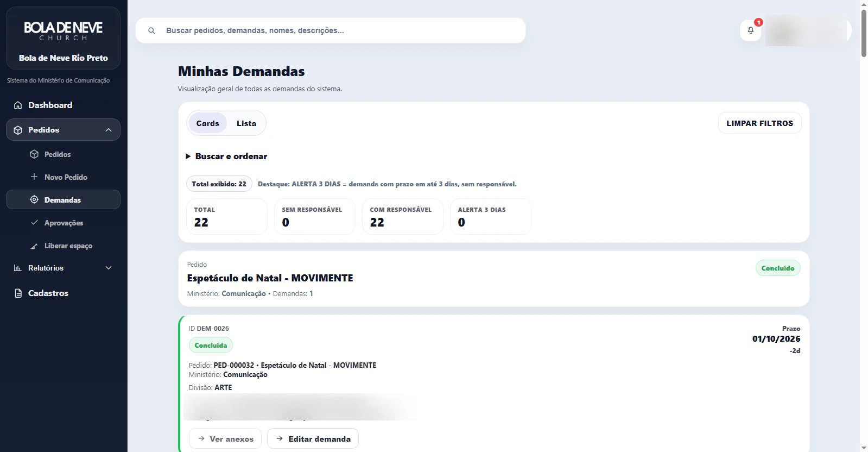Click the Total exibido: 22 chip

click(x=219, y=184)
